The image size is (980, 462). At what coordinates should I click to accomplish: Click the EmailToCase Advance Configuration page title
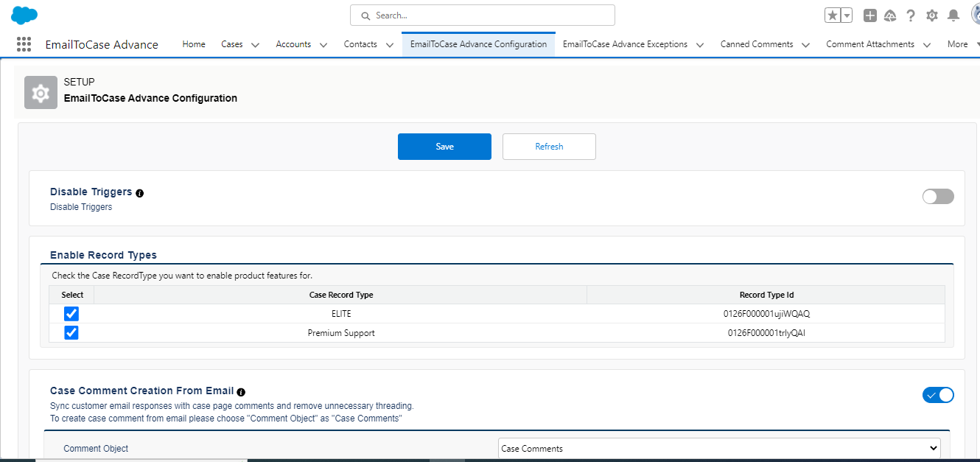tap(150, 98)
